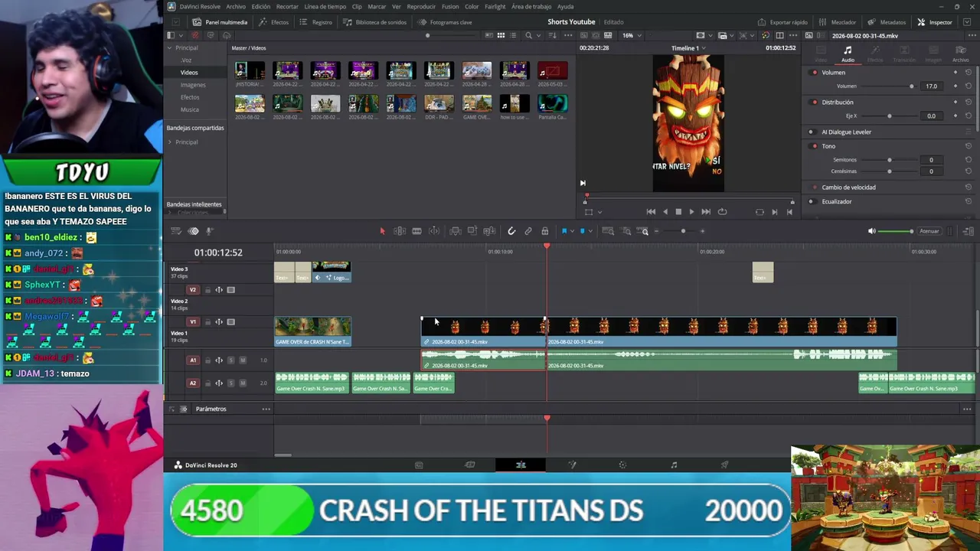This screenshot has width=980, height=551.
Task: Open the Fairlight menu
Action: [495, 6]
